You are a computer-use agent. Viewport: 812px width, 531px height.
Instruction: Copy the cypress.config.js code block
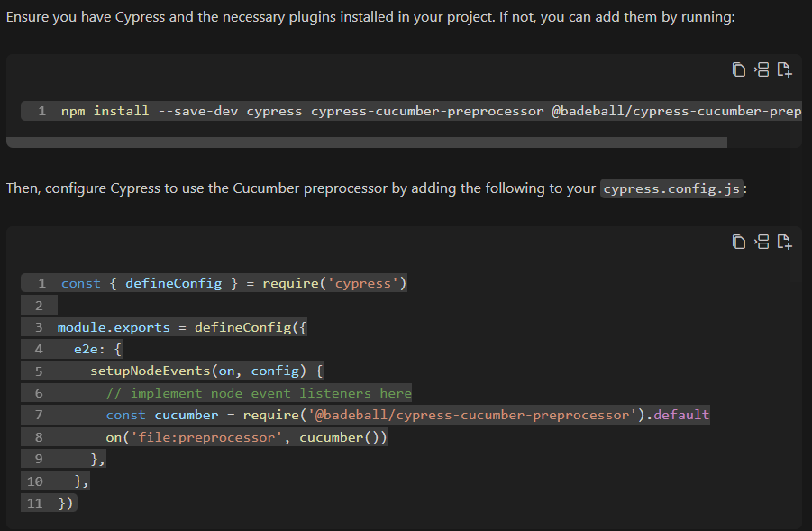(x=738, y=242)
